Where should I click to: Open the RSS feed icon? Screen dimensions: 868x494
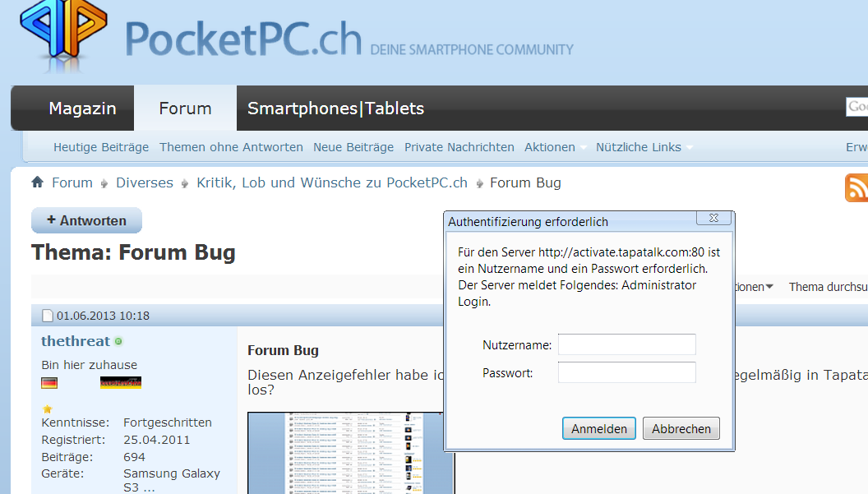pos(856,187)
